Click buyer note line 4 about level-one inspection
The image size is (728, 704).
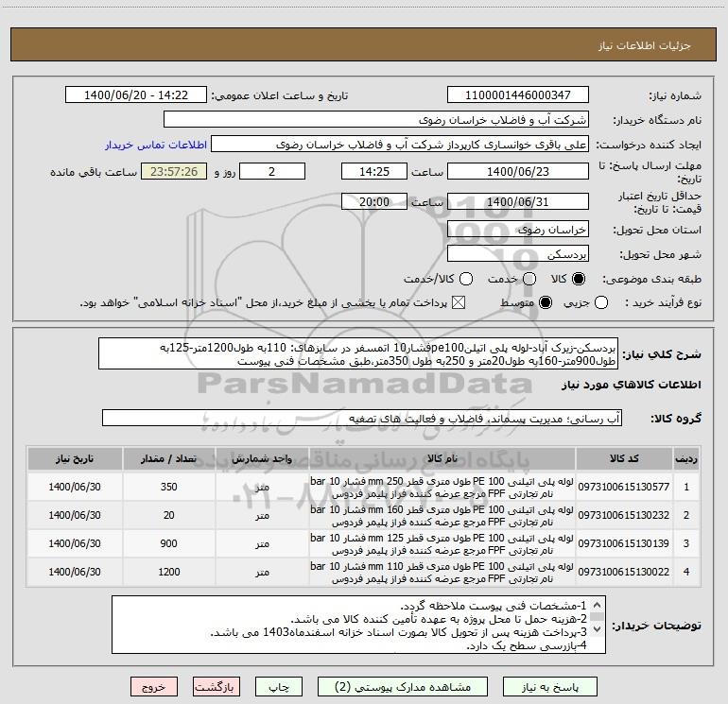(x=527, y=645)
